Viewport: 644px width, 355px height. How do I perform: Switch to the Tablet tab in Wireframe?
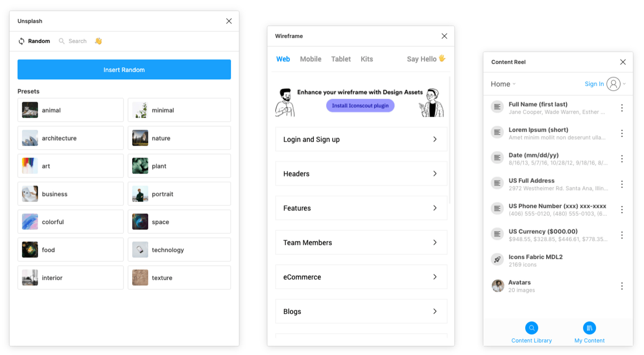click(341, 59)
